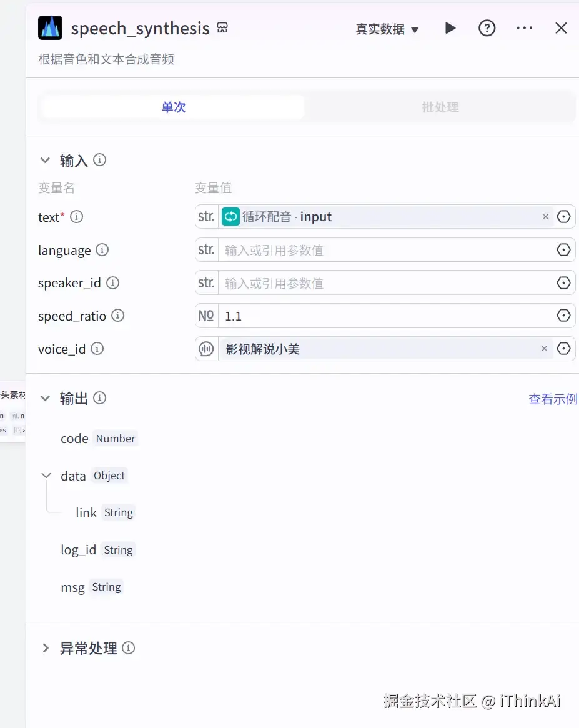Open help via the question mark icon
This screenshot has height=728, width=579.
487,28
